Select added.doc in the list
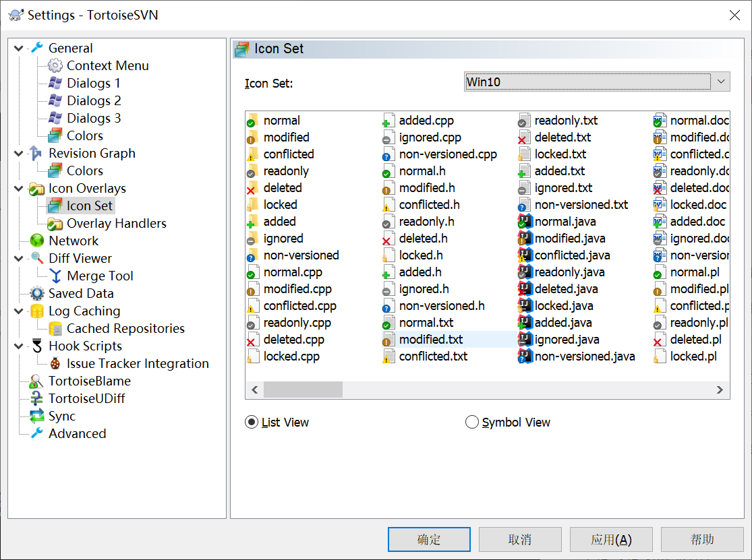Image resolution: width=752 pixels, height=560 pixels. coord(697,221)
